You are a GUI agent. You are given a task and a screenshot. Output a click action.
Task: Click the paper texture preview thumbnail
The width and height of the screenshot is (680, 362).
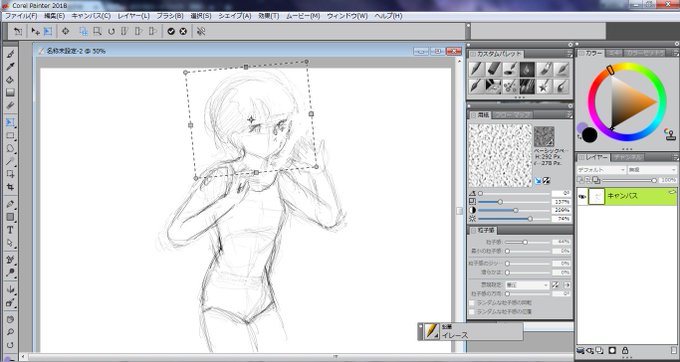500,155
